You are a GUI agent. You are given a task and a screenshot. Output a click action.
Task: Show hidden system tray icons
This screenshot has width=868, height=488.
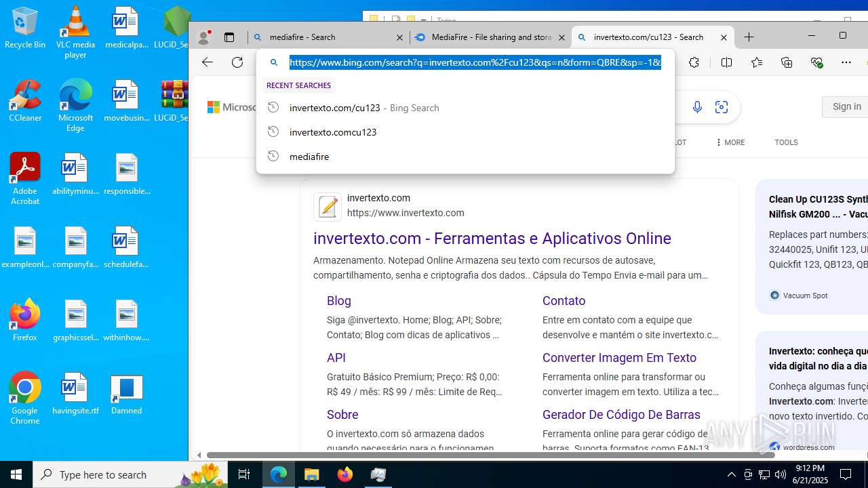pos(731,474)
